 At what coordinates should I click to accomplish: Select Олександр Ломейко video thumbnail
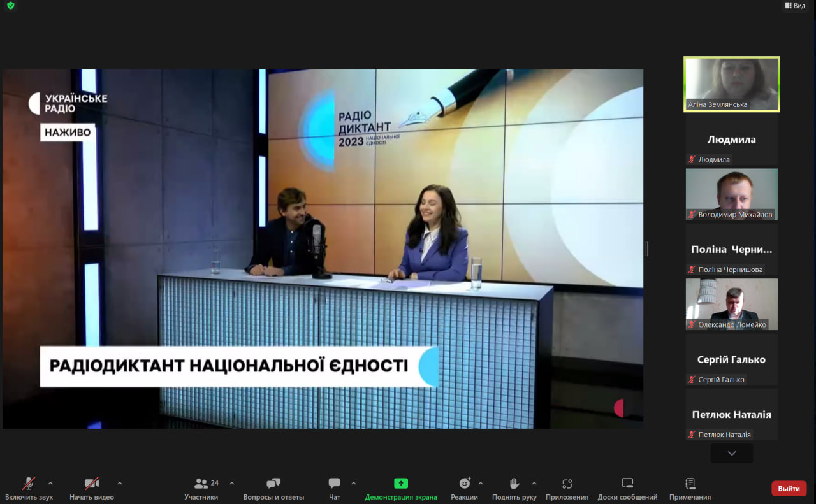point(732,305)
